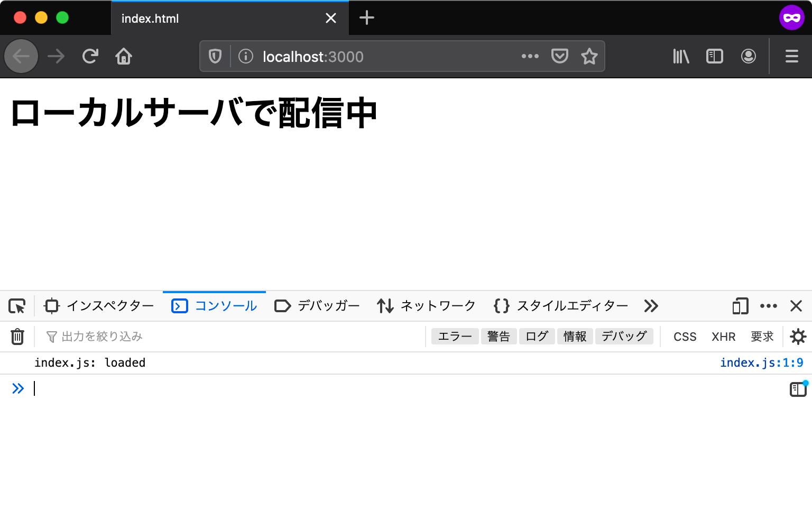Screen dimensions: 812x508
Task: Open the DevTools customize menu
Action: (769, 306)
